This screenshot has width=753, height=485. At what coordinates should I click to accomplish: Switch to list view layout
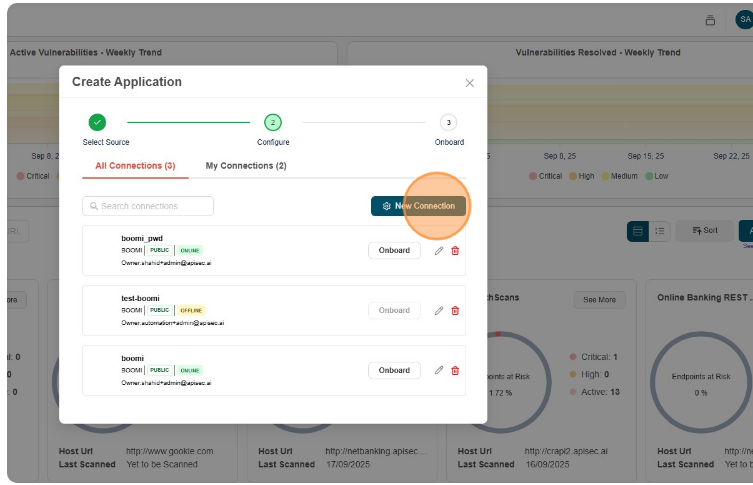pos(660,231)
